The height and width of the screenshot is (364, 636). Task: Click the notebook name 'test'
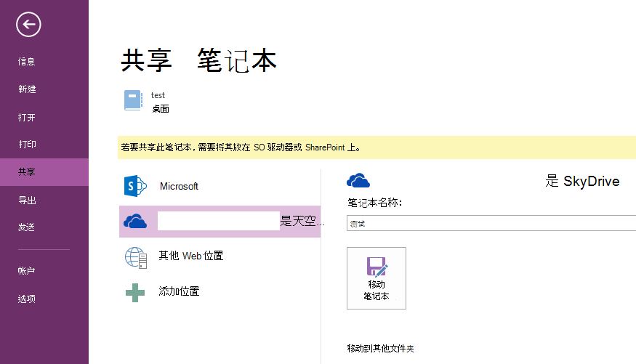(x=158, y=95)
